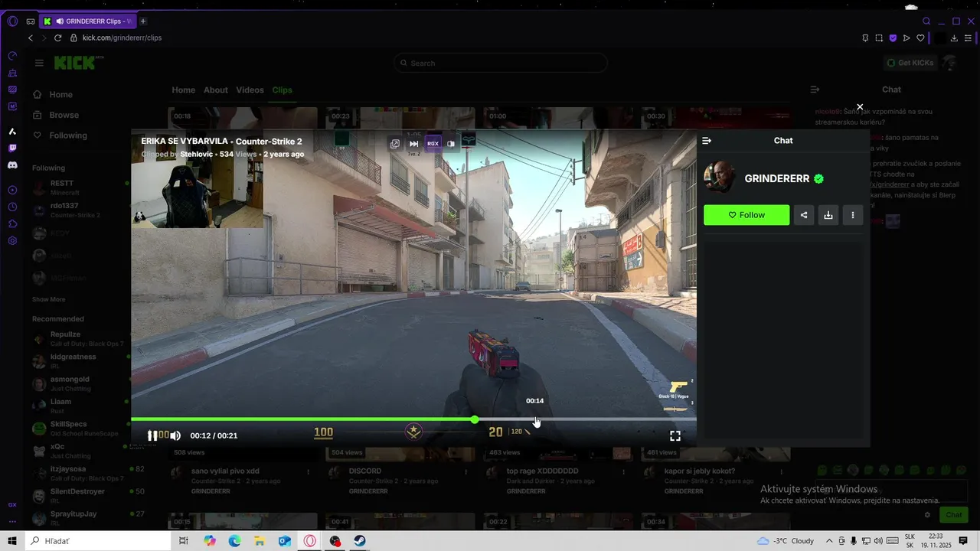Open options for 'DISCORD' clip

pyautogui.click(x=466, y=471)
